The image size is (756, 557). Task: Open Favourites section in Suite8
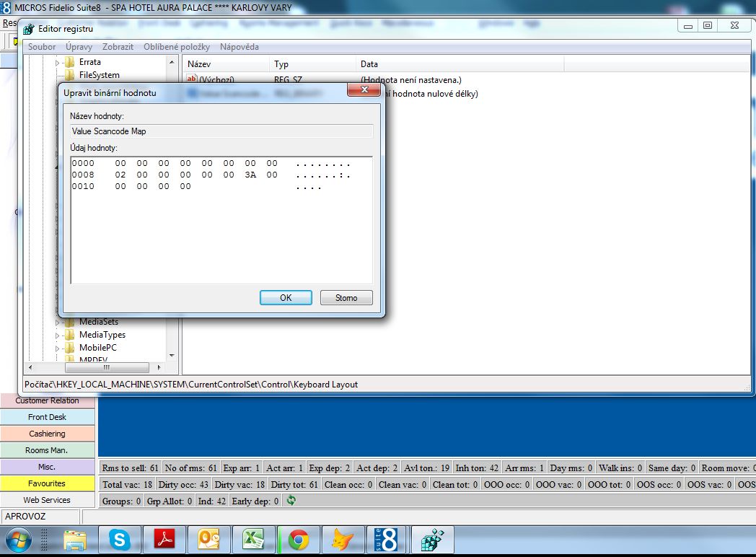[48, 483]
